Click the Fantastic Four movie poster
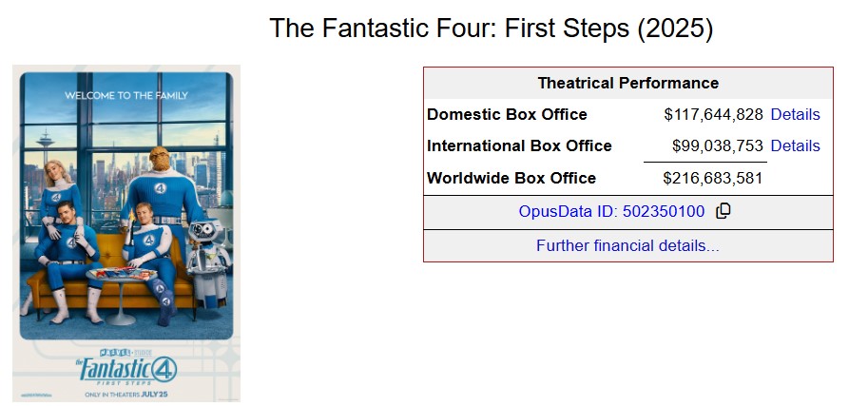 click(126, 234)
